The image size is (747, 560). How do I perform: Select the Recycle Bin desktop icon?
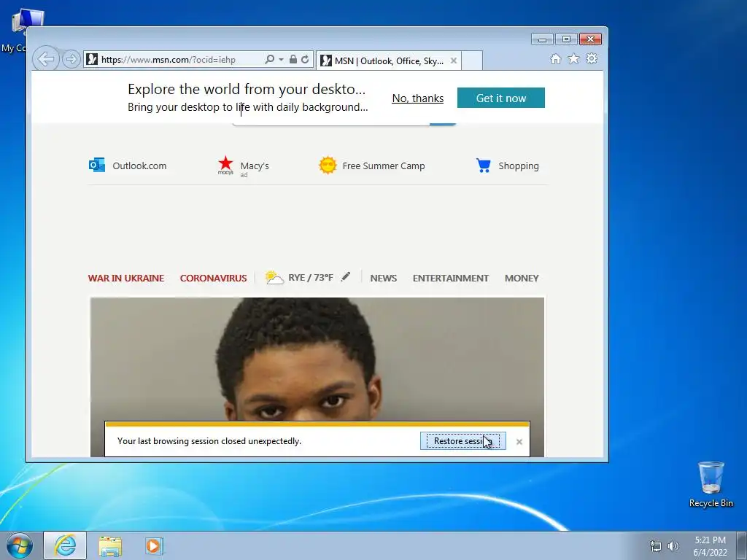coord(711,484)
